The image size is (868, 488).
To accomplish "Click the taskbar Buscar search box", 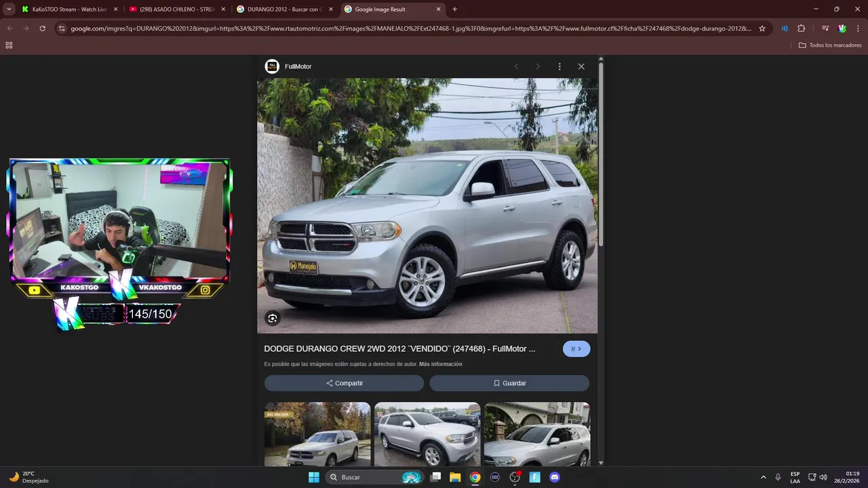I will pyautogui.click(x=374, y=477).
